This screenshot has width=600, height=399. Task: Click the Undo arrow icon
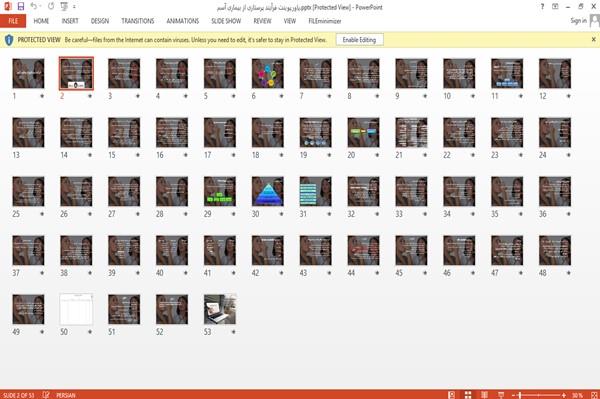34,6
